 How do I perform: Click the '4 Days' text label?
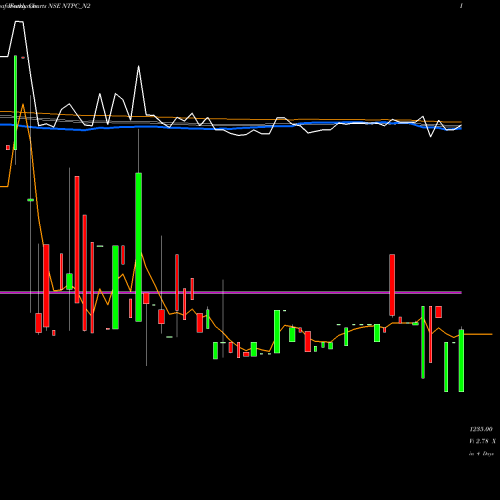click(x=485, y=454)
